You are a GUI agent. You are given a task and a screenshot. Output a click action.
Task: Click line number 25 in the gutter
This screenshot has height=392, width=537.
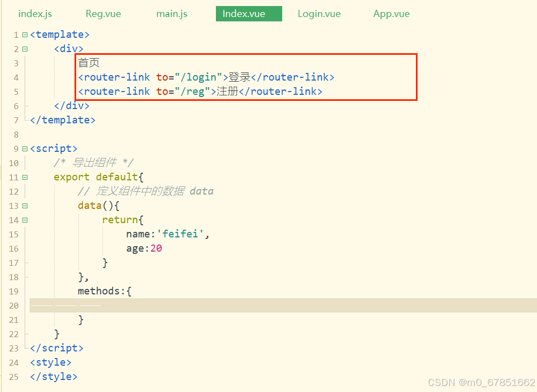[x=14, y=377]
